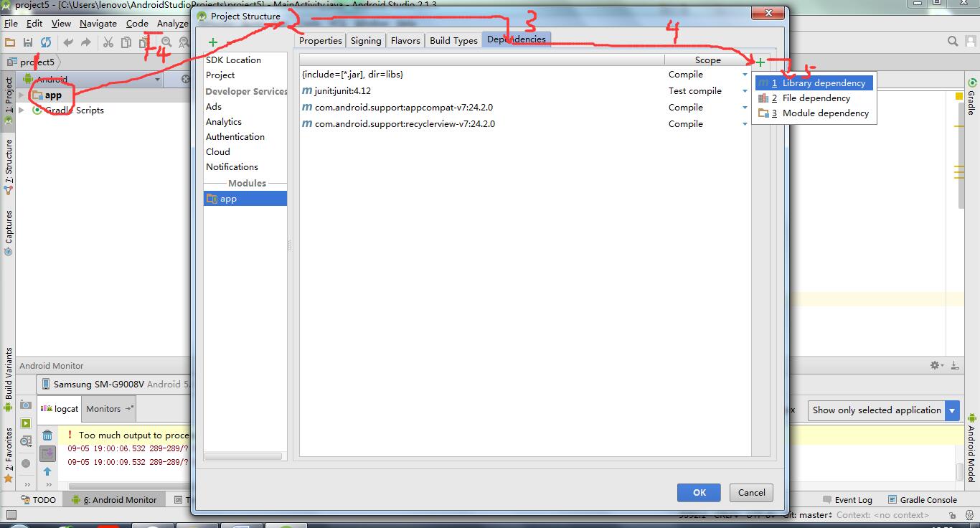Click green plus to add dependency
Image resolution: width=980 pixels, height=528 pixels.
760,62
